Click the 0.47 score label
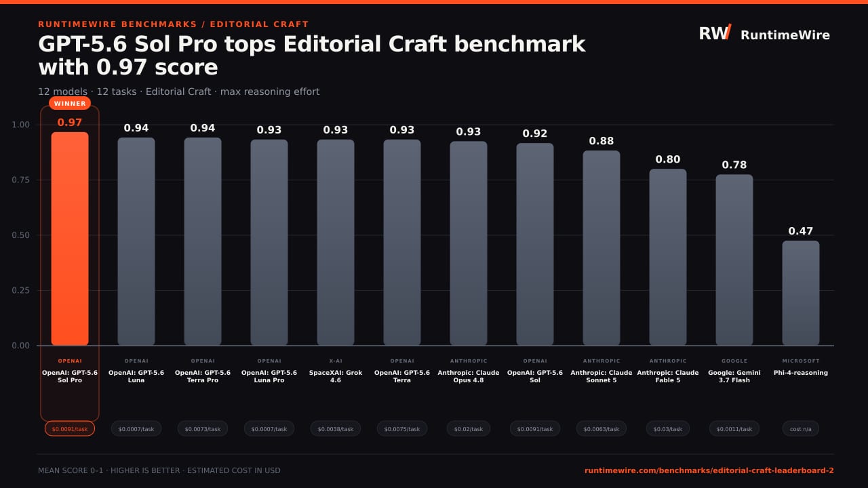This screenshot has height=488, width=868. click(801, 231)
